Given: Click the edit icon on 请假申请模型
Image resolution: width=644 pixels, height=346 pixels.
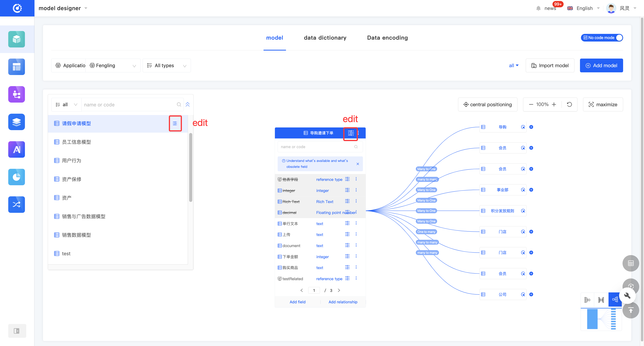Looking at the screenshot, I should click(x=175, y=123).
